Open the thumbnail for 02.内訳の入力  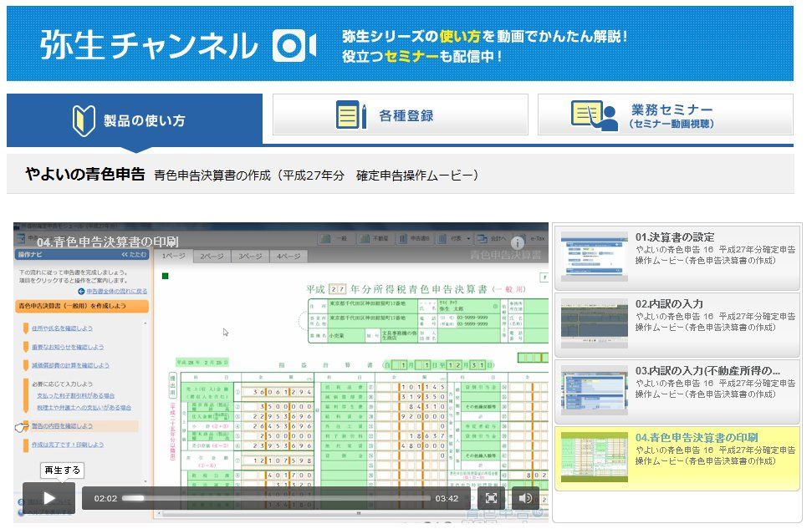pos(594,323)
